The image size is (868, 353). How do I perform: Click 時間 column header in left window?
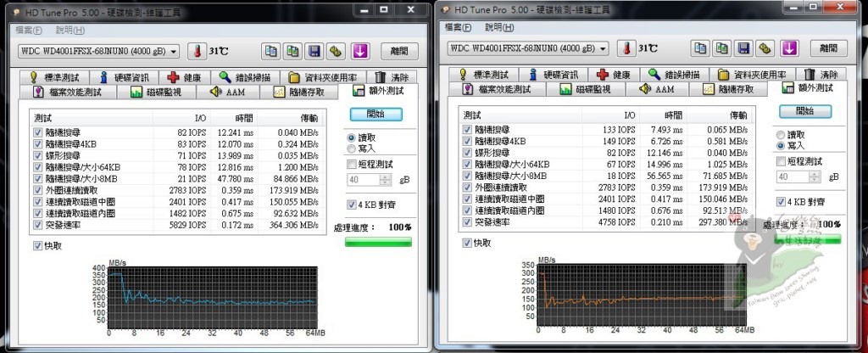pos(234,118)
